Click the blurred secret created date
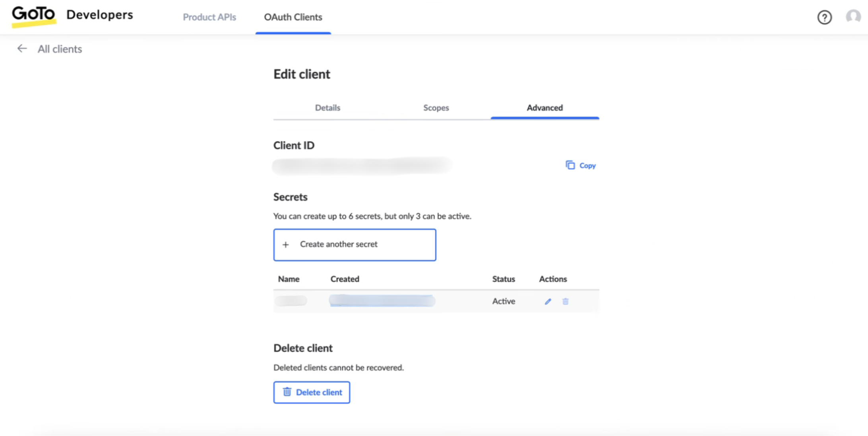Image resolution: width=868 pixels, height=436 pixels. click(382, 301)
